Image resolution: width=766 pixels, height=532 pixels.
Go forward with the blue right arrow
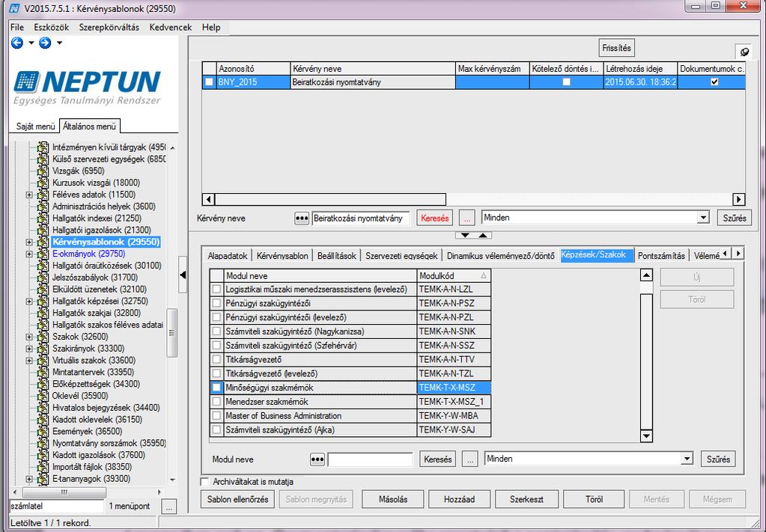(45, 43)
